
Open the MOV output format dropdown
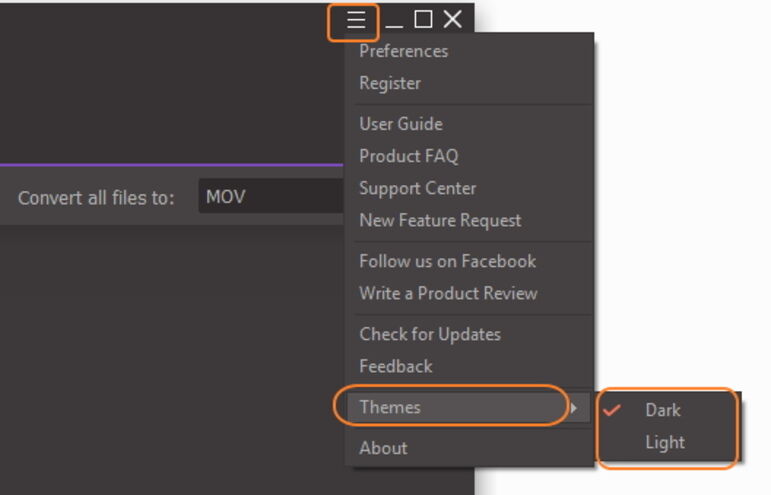[x=271, y=196]
